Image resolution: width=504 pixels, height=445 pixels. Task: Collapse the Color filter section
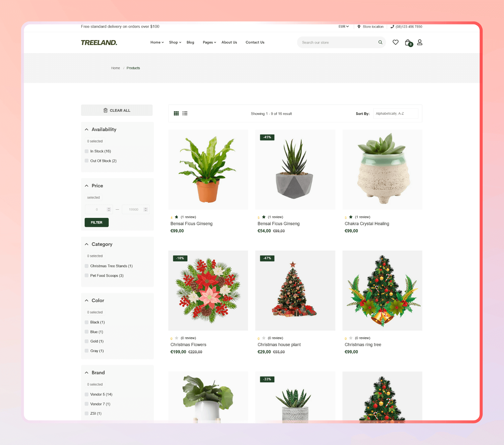87,301
